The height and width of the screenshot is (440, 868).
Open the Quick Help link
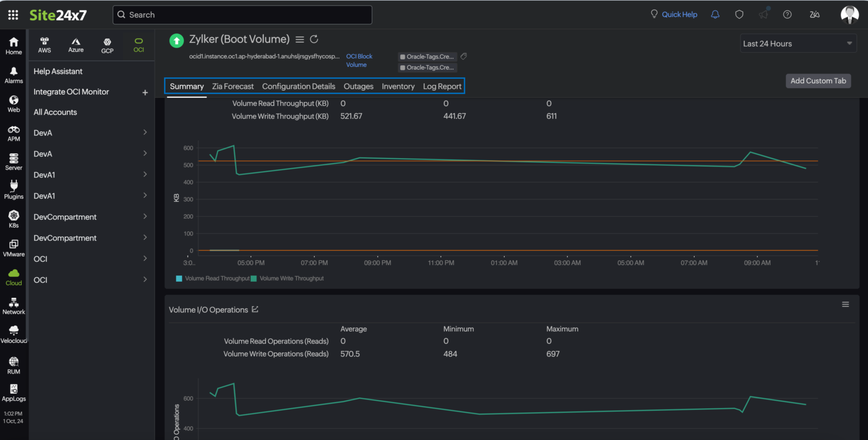coord(679,14)
